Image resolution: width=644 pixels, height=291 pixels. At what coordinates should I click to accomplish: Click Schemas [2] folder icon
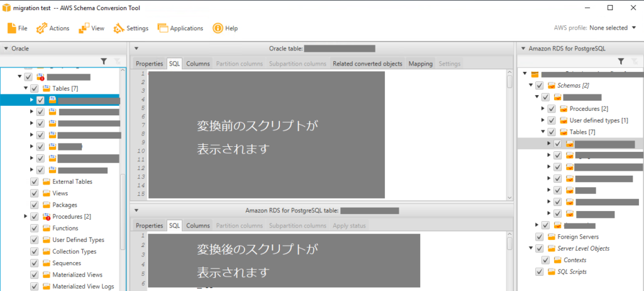551,85
